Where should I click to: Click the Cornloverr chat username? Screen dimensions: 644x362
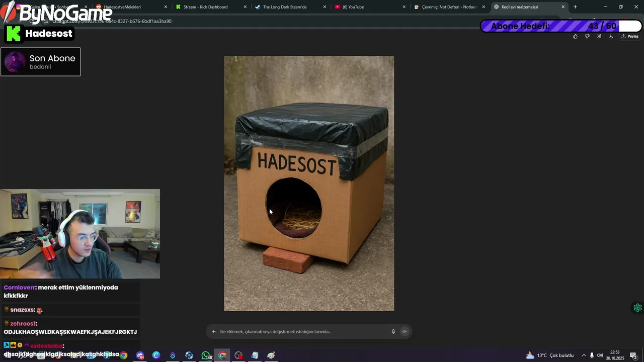pos(19,288)
